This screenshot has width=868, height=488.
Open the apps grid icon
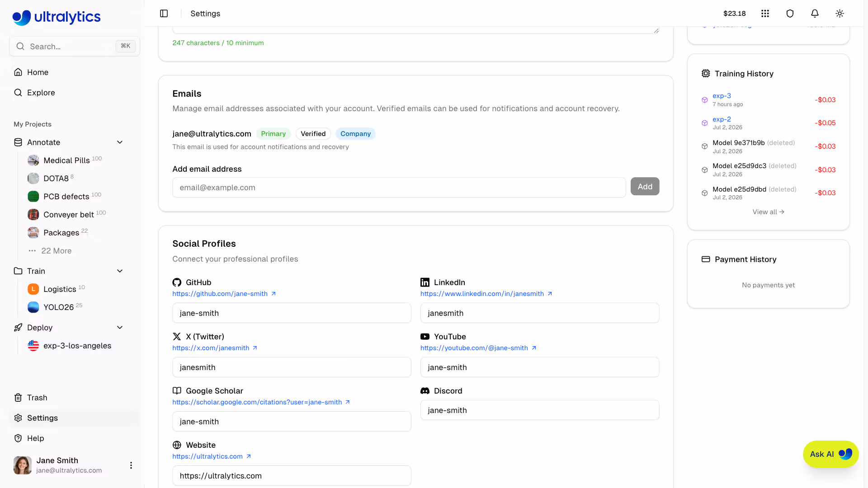(765, 14)
